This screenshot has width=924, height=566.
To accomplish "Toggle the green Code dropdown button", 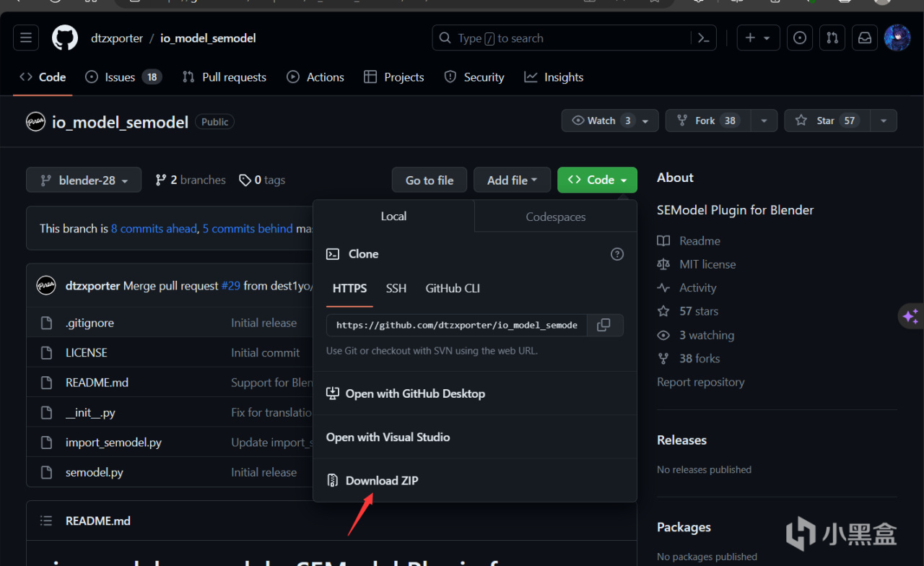I will (597, 180).
